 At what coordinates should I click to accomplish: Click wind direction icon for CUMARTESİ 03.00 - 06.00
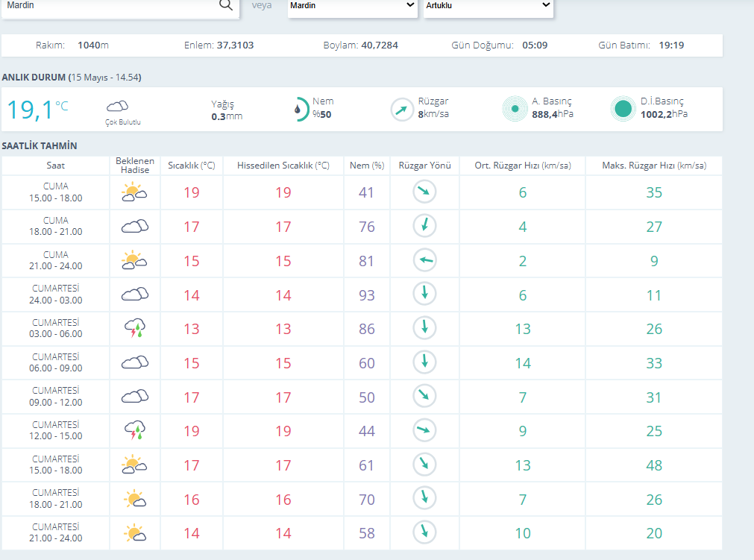(424, 328)
